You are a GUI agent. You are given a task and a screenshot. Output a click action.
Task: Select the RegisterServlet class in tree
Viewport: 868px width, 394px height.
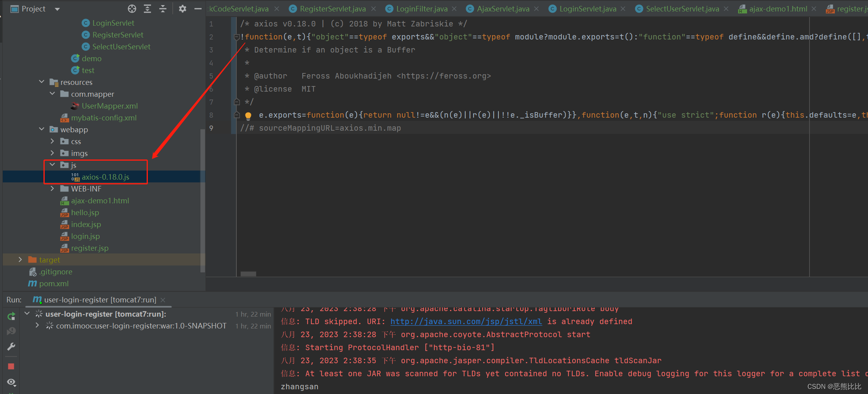[x=118, y=35]
